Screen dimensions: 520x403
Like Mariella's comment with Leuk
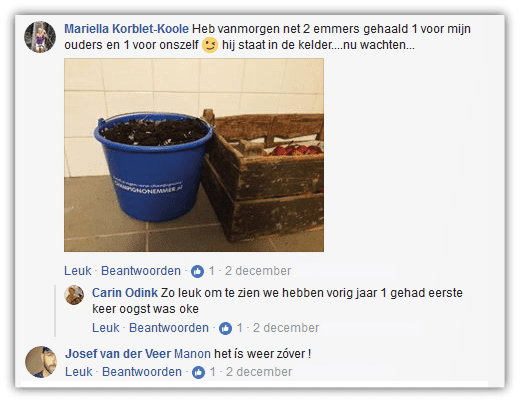pyautogui.click(x=78, y=271)
